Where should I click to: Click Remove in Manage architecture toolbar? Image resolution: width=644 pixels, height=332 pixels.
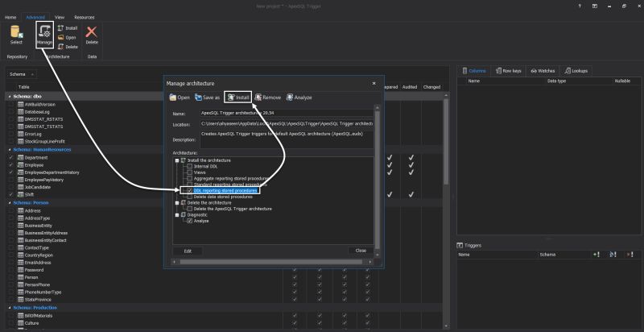[267, 98]
